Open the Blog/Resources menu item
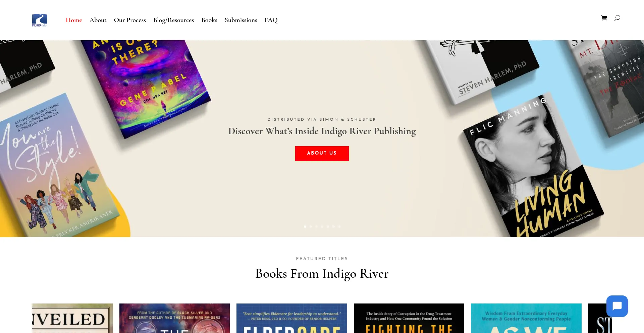 point(173,20)
